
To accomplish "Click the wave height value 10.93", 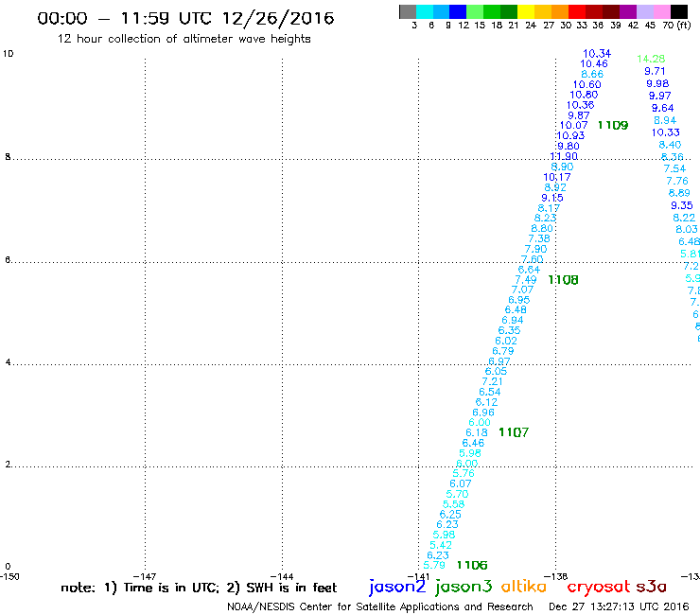I will pos(570,136).
